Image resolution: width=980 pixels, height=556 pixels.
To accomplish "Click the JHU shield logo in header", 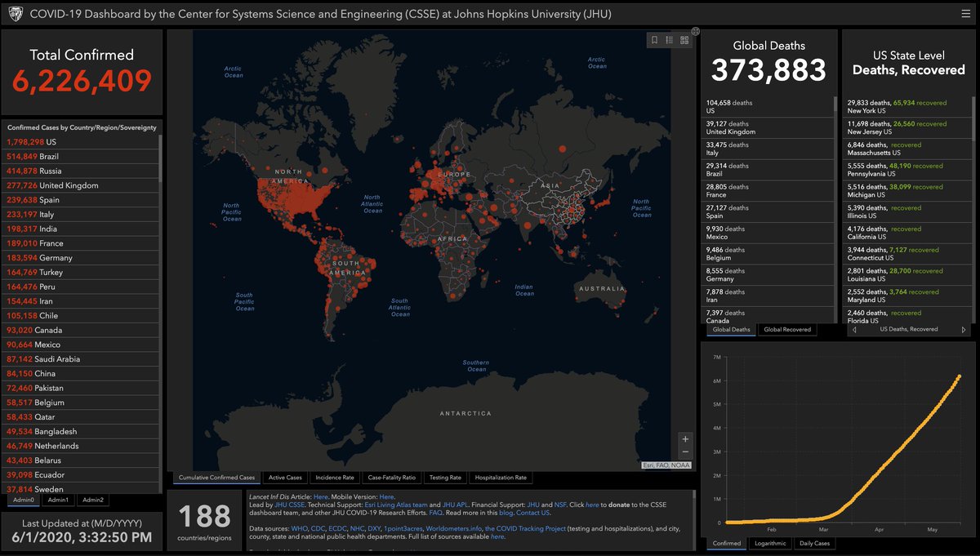I will pyautogui.click(x=16, y=14).
